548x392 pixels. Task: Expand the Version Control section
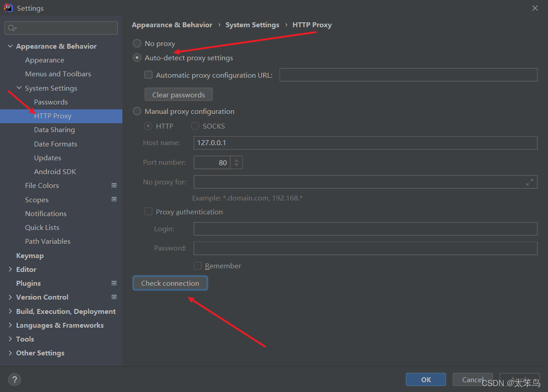click(x=10, y=297)
